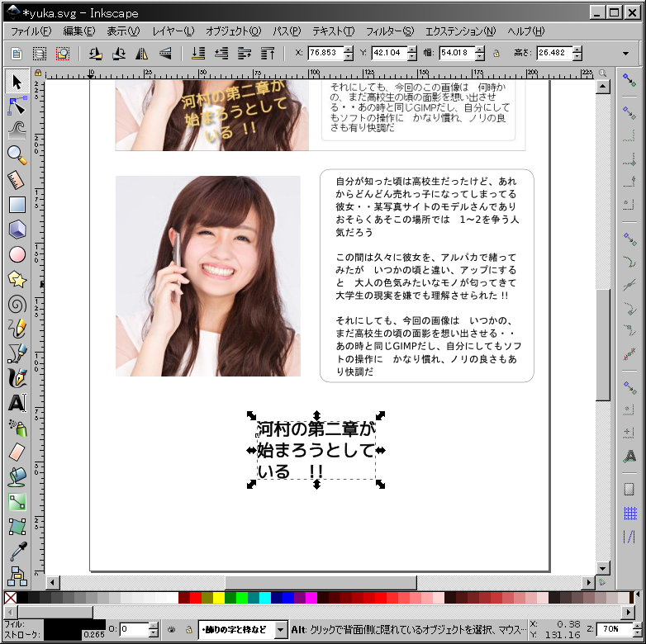Viewport: 646px width, 644px height.
Task: Click the height stepper arrows
Action: (x=577, y=53)
